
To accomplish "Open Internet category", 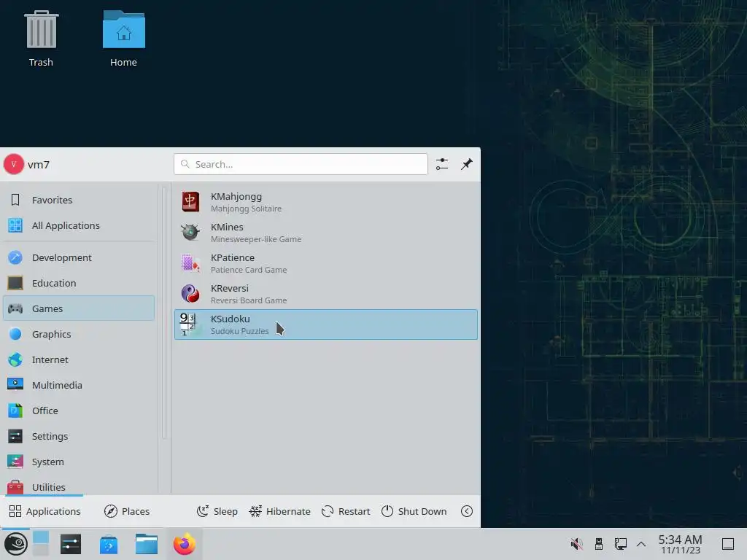I will tap(79, 359).
